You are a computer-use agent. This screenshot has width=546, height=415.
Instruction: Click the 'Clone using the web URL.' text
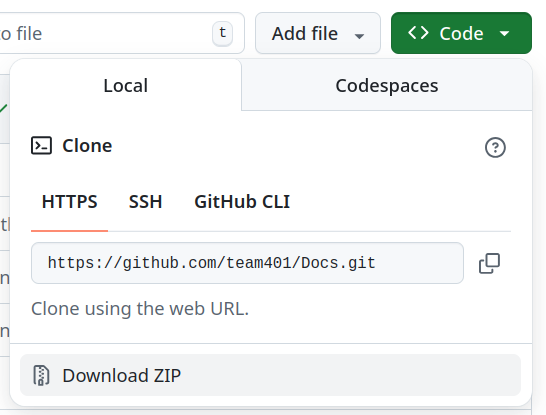tap(140, 308)
